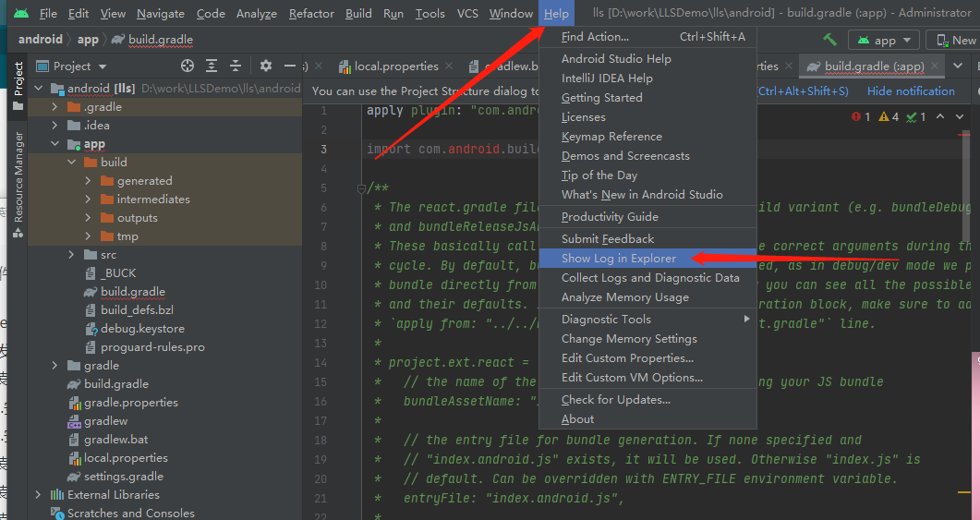Fold comment block at line 5
The height and width of the screenshot is (520, 980).
point(361,188)
